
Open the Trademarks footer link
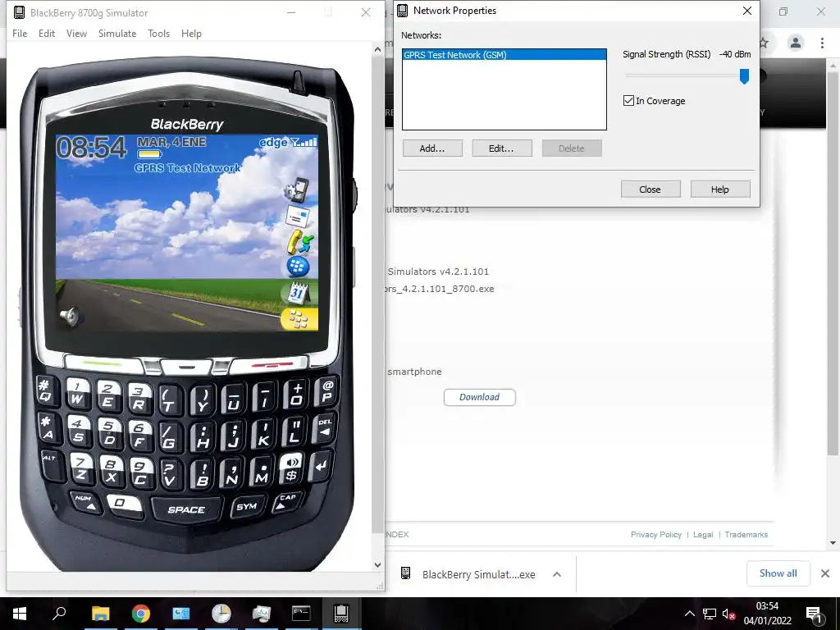(746, 535)
